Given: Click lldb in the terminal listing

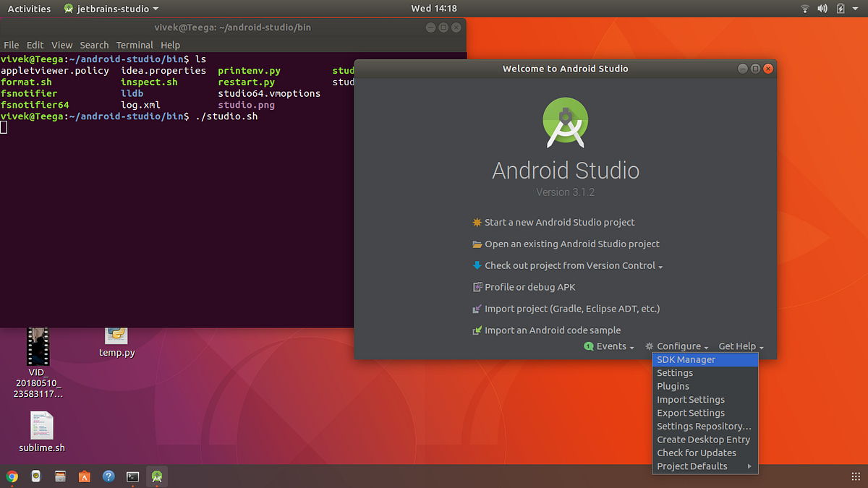Looking at the screenshot, I should [132, 94].
